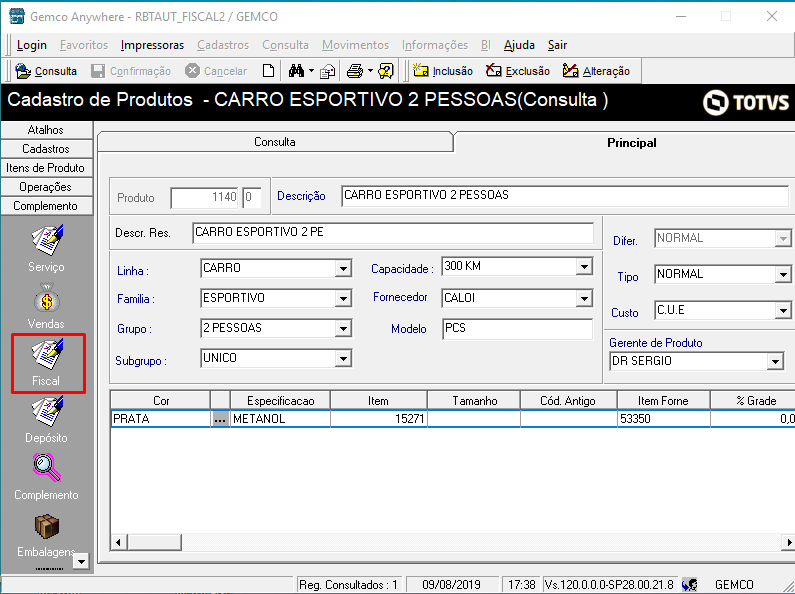Switch to the Consulta tab
Viewport: 795px width, 594px height.
(274, 142)
